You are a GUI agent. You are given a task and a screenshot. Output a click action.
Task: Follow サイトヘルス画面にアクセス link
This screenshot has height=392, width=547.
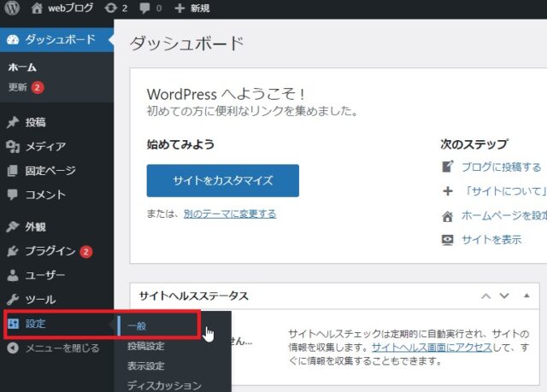click(432, 347)
